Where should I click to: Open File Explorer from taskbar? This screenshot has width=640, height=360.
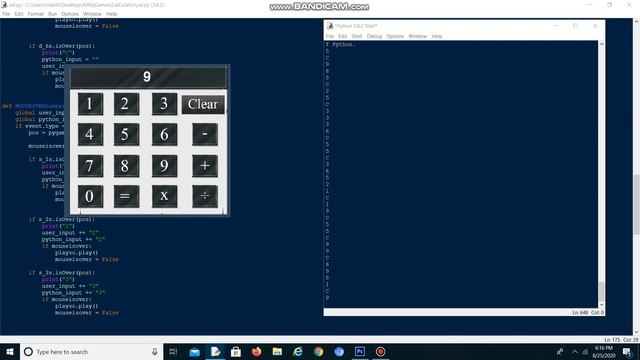277,352
